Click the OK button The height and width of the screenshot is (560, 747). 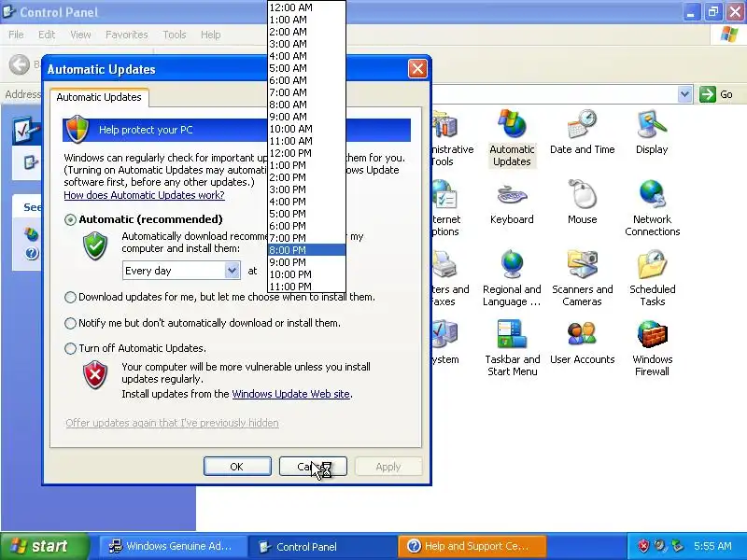[237, 467]
